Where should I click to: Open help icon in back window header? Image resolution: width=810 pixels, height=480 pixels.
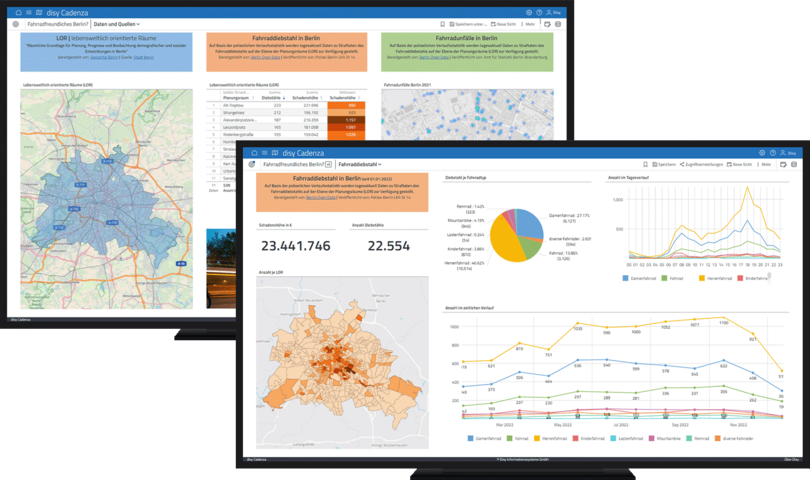[x=539, y=12]
